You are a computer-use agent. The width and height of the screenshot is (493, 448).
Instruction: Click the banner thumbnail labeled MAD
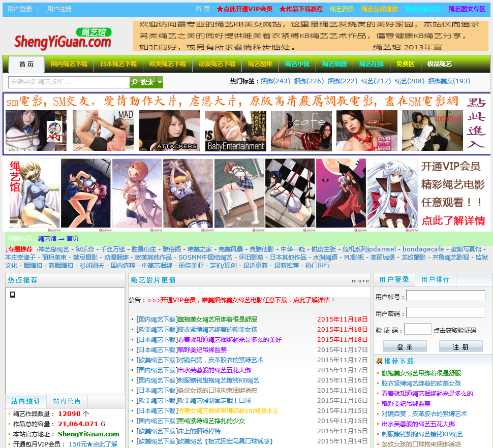click(x=103, y=131)
